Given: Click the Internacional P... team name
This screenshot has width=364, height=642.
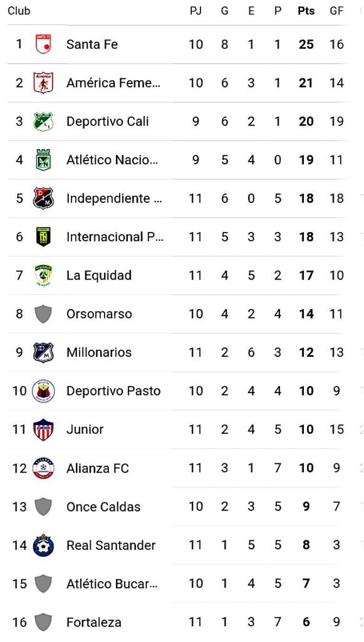Looking at the screenshot, I should [115, 236].
